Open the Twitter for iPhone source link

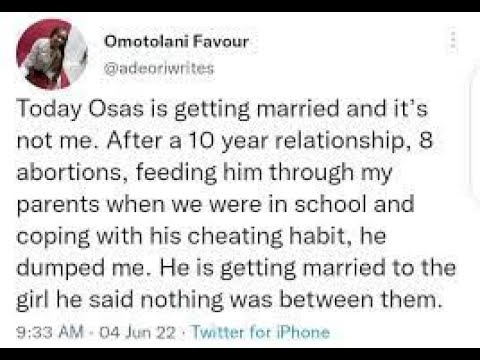point(261,332)
